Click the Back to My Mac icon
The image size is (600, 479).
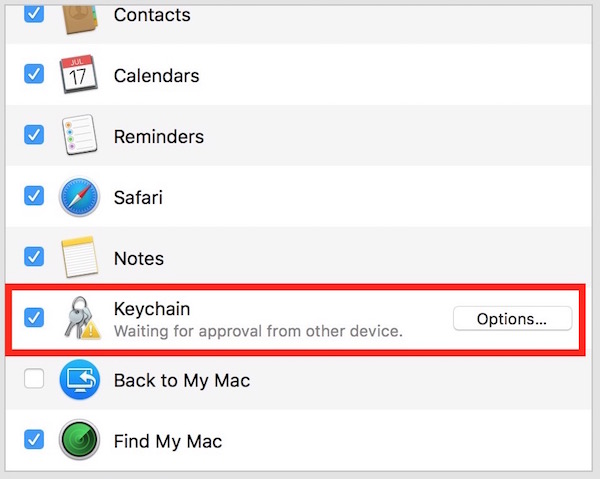tap(80, 380)
